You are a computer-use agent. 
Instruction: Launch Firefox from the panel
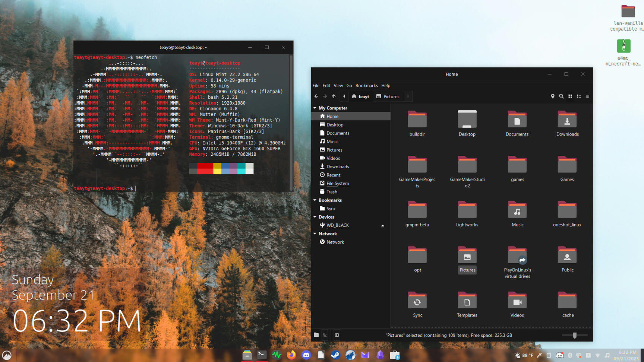pyautogui.click(x=291, y=355)
